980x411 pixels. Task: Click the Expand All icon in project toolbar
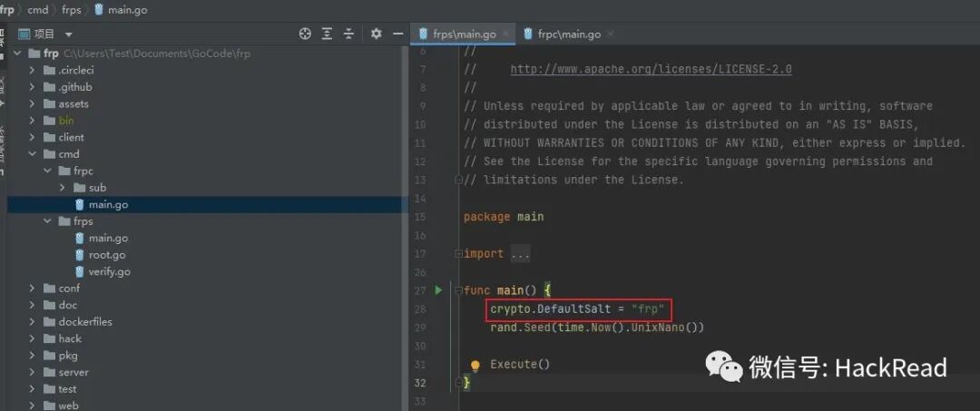point(327,34)
